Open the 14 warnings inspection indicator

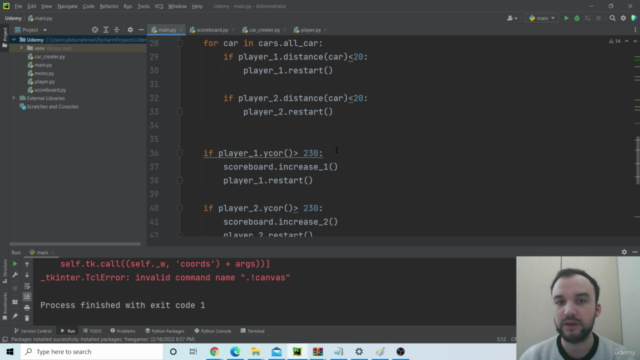pos(615,41)
